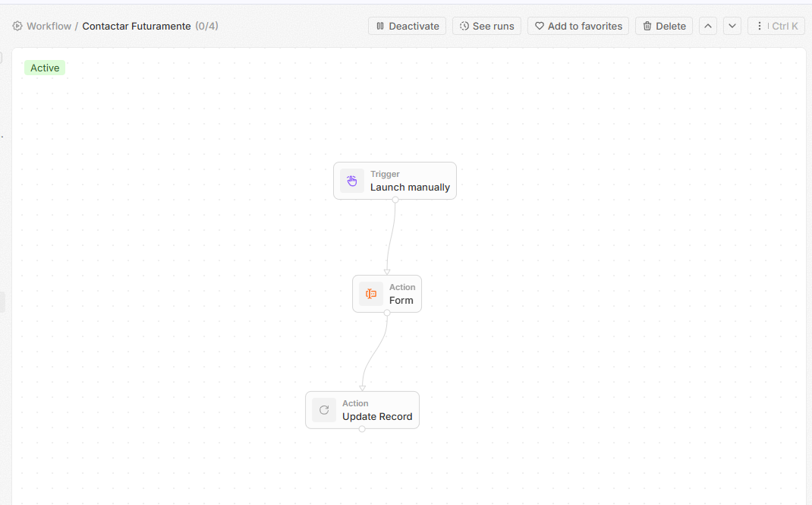Navigate to the Workflow breadcrumb link
This screenshot has width=812, height=505.
tap(49, 26)
